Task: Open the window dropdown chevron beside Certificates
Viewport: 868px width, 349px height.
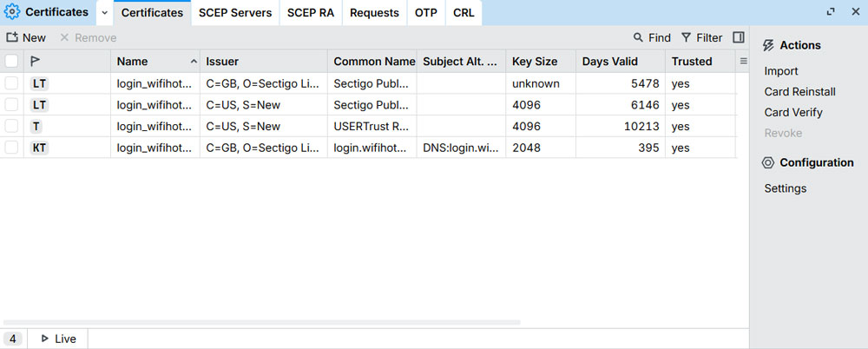Action: [x=104, y=13]
